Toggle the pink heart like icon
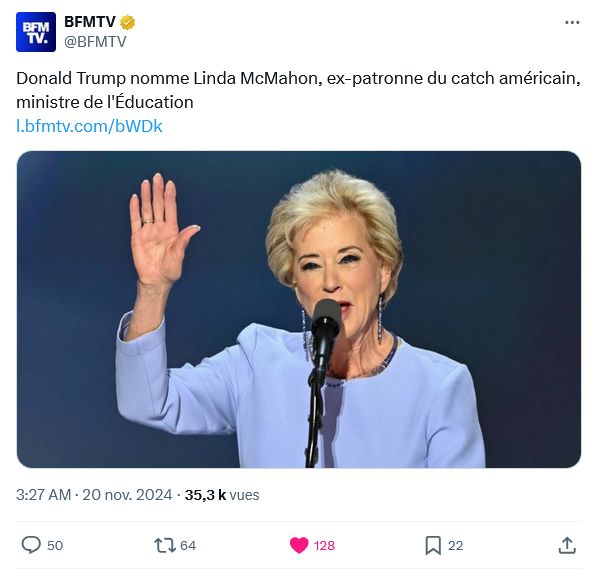 (299, 545)
